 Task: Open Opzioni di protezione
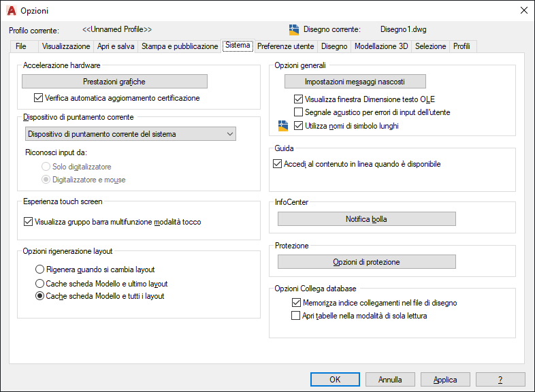click(x=366, y=262)
